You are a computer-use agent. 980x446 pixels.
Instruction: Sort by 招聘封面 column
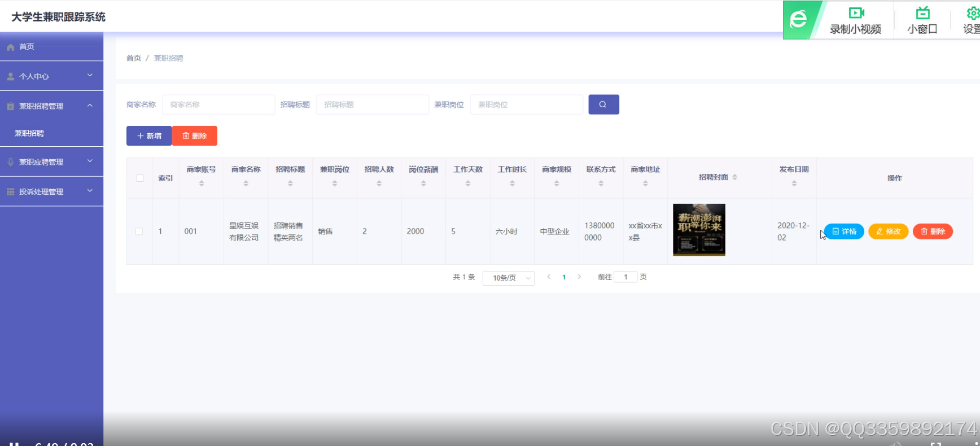[734, 177]
